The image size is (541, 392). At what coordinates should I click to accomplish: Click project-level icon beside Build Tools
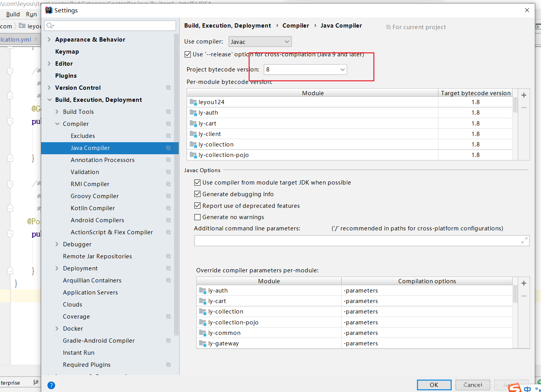[x=168, y=112]
